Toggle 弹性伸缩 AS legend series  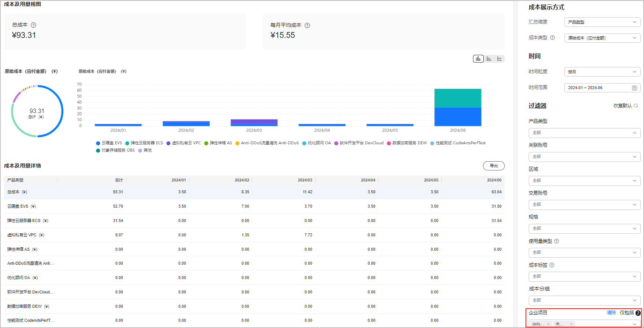click(218, 143)
